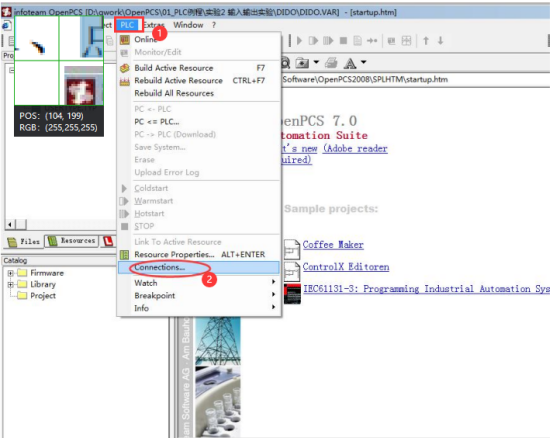The width and height of the screenshot is (554, 438).
Task: Open the PLC menu
Action: point(127,25)
